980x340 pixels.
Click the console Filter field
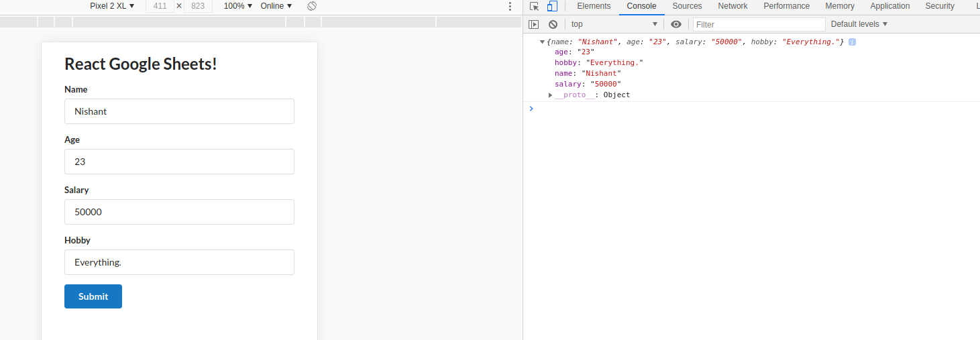click(759, 24)
